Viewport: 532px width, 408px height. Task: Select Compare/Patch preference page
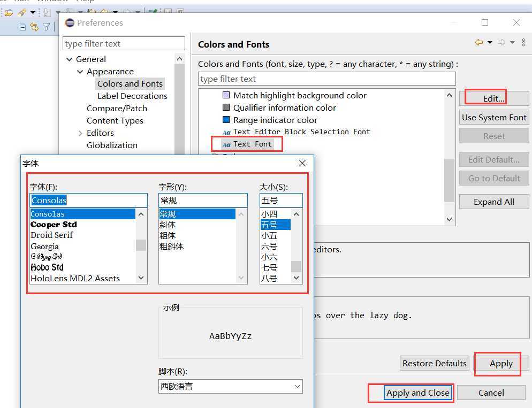pyautogui.click(x=117, y=109)
